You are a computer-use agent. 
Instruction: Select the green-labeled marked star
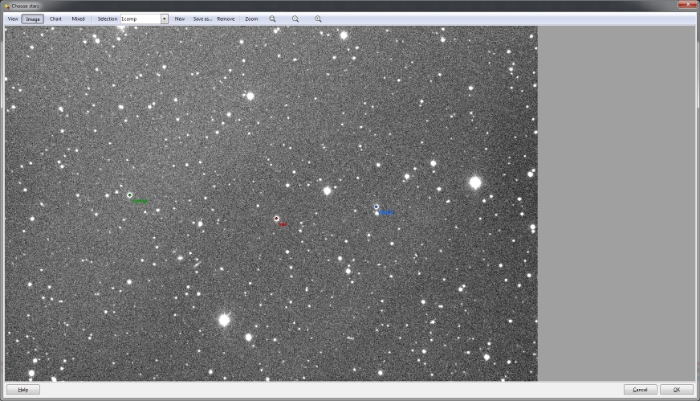point(130,195)
